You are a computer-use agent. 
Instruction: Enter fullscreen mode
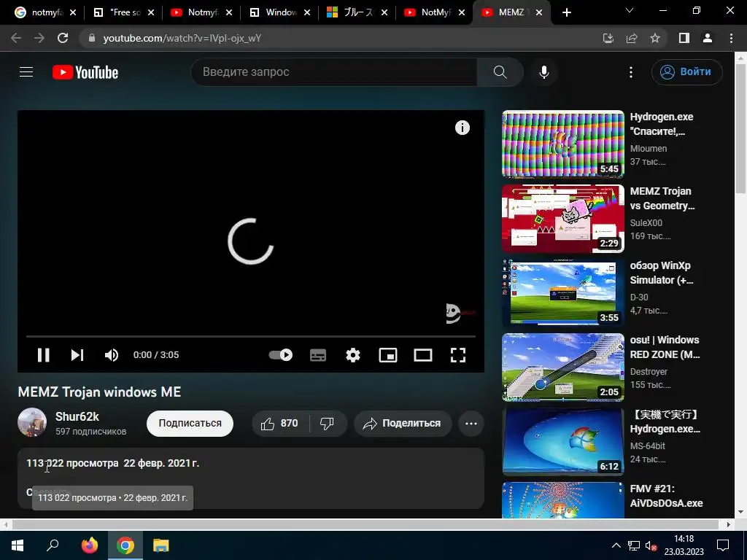[458, 355]
